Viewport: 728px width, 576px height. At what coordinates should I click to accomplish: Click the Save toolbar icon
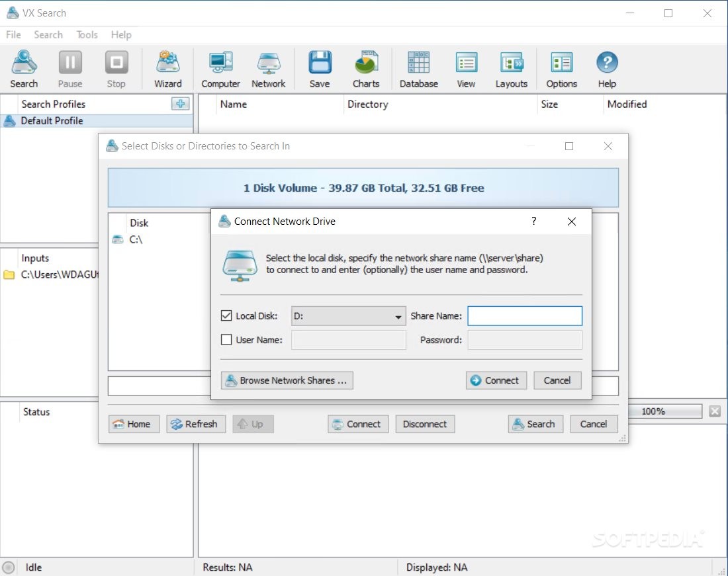(x=320, y=69)
